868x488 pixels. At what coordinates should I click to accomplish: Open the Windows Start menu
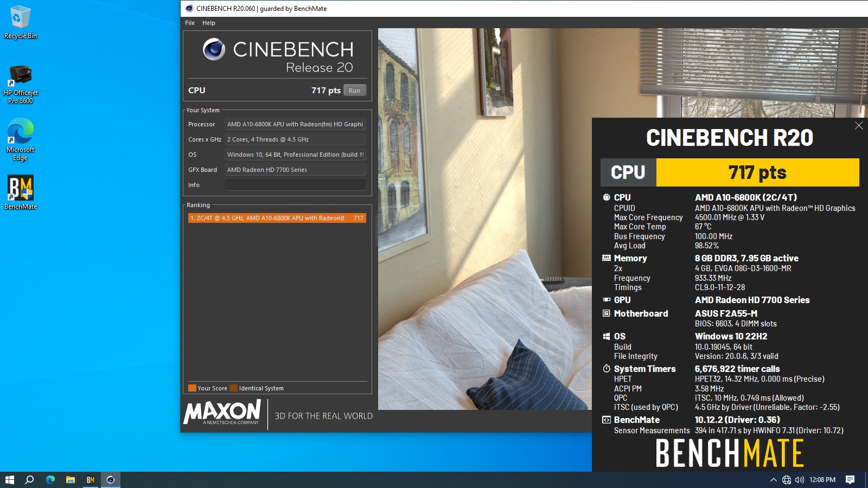click(x=10, y=480)
